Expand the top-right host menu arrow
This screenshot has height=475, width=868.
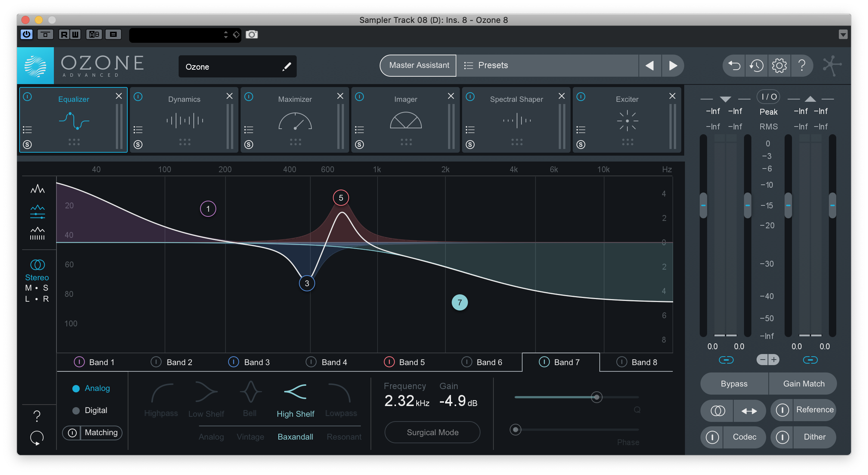[843, 35]
